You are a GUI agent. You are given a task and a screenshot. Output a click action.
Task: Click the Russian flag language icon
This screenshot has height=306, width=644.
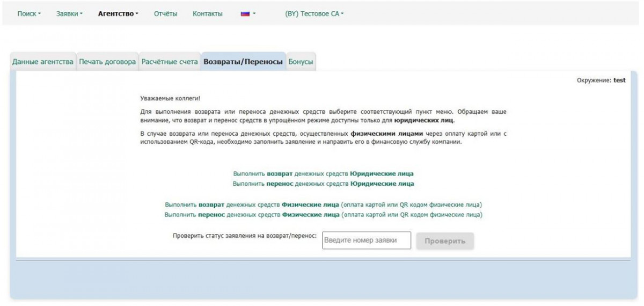[x=245, y=14]
